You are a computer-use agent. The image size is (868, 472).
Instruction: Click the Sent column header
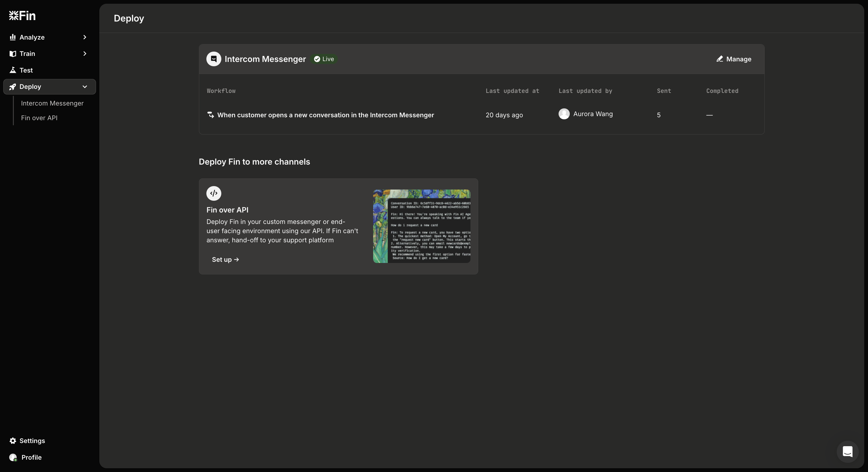pyautogui.click(x=664, y=91)
